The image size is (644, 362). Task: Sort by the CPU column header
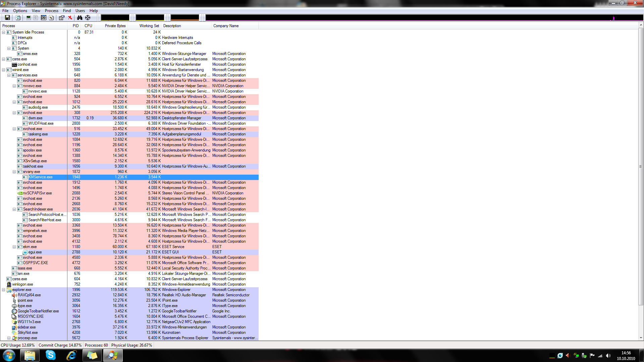(88, 26)
